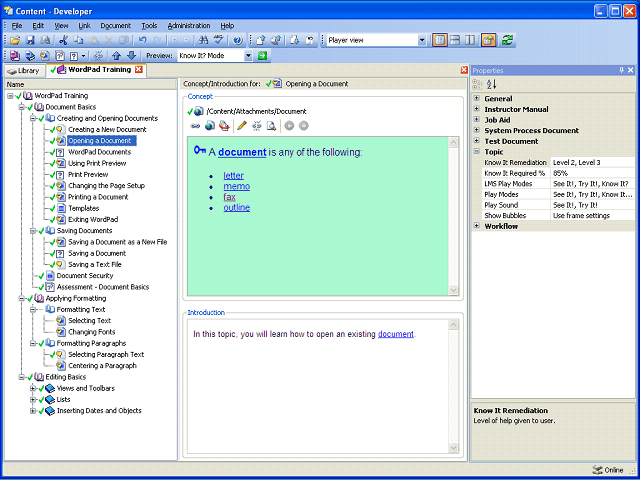Viewport: 640px width, 480px height.
Task: Click the check-in up arrow document icon
Action: [x=261, y=40]
